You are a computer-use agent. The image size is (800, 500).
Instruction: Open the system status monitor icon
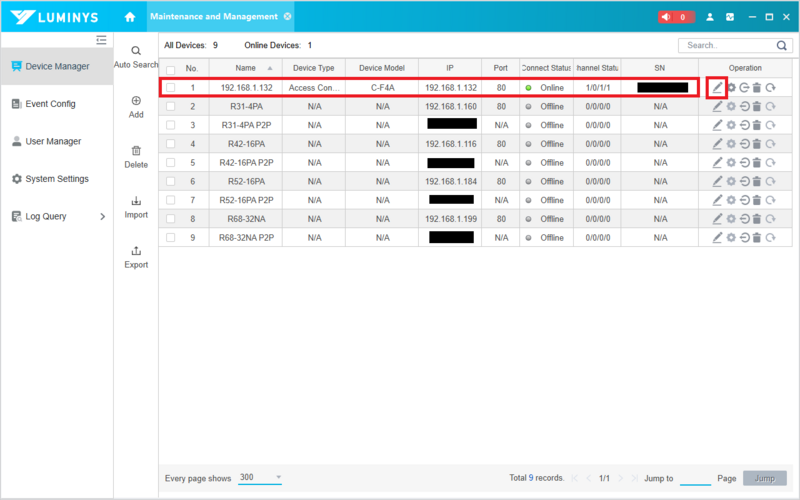(x=730, y=17)
